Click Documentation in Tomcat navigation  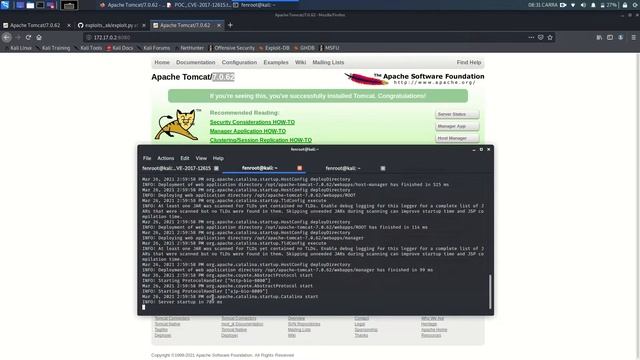[x=196, y=62]
